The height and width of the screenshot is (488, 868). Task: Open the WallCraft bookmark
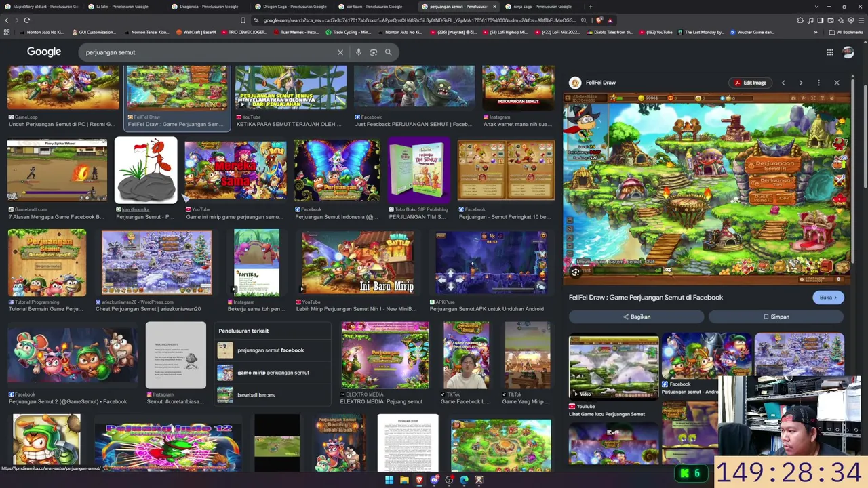coord(197,32)
